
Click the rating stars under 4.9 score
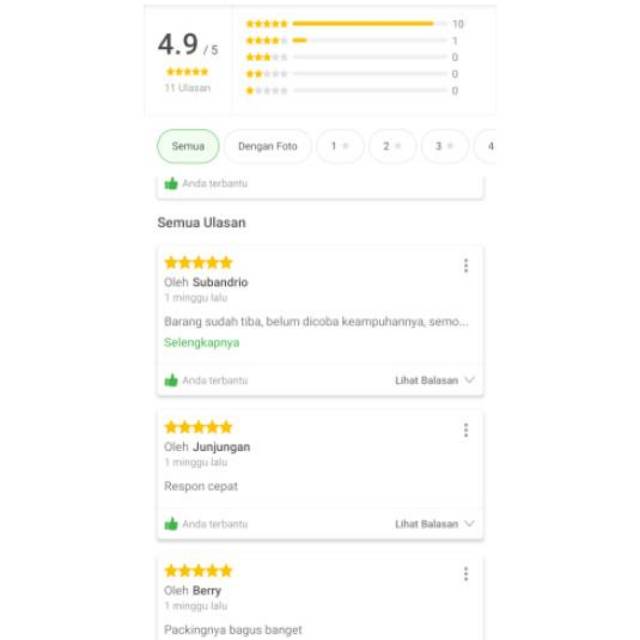click(x=187, y=72)
